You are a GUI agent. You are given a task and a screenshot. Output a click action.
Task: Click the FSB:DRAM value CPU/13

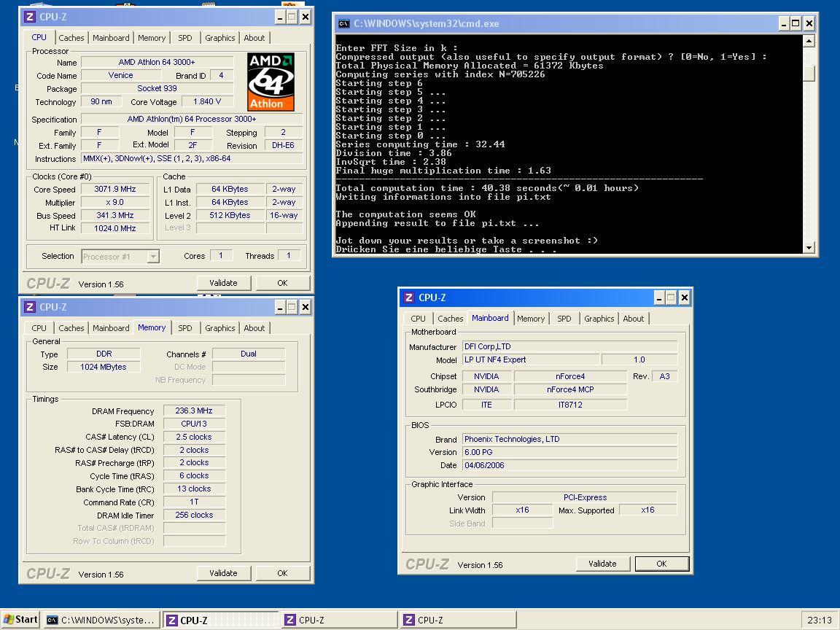tap(194, 424)
